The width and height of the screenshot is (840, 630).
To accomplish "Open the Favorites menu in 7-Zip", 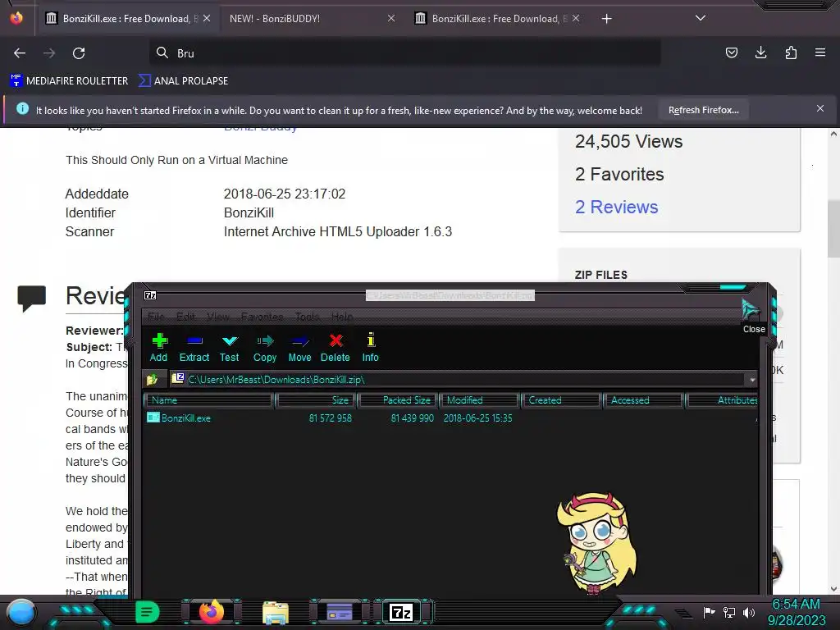I will tap(262, 317).
